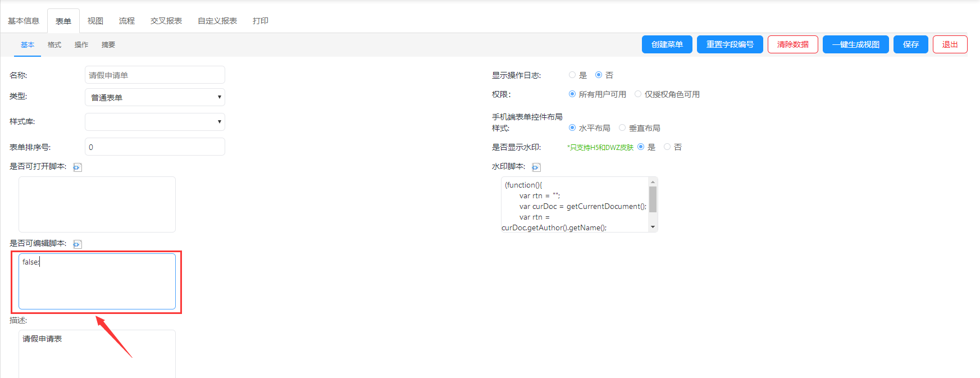This screenshot has width=980, height=378.
Task: Switch to the 流程 tab
Action: [127, 21]
